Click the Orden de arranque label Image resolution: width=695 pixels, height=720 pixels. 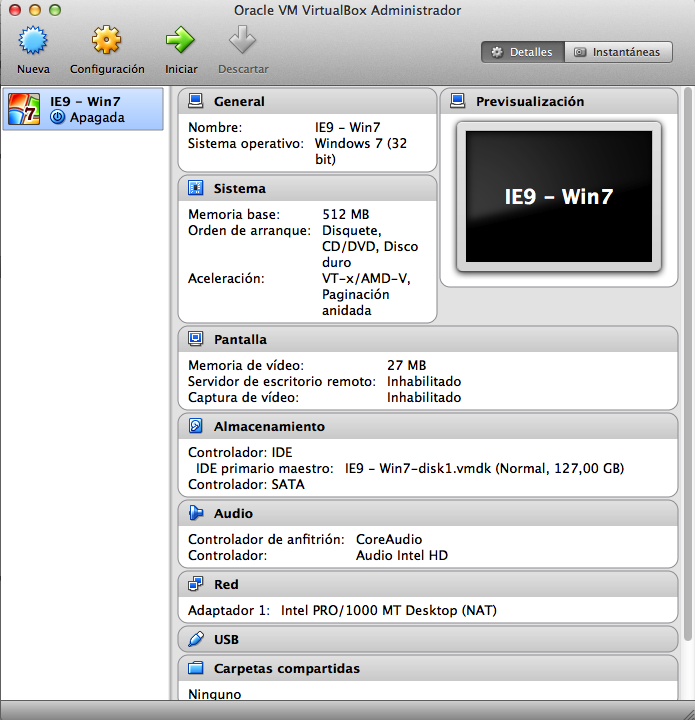[249, 231]
